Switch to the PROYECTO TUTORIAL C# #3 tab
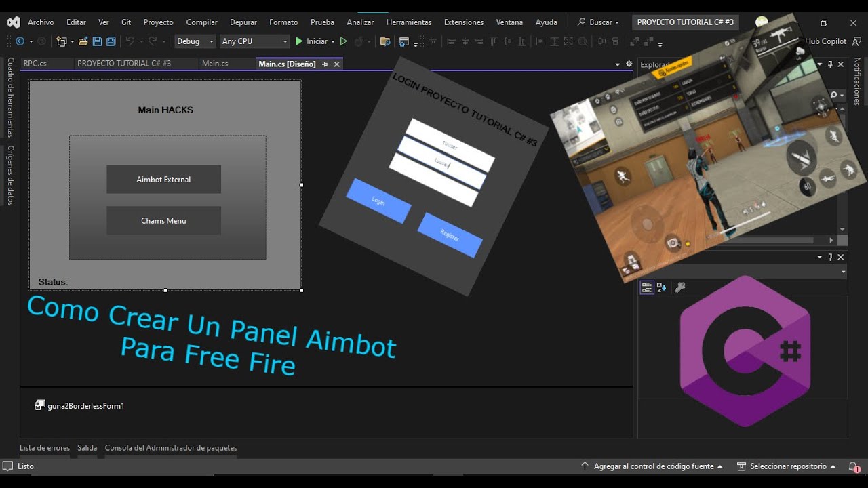 point(124,64)
